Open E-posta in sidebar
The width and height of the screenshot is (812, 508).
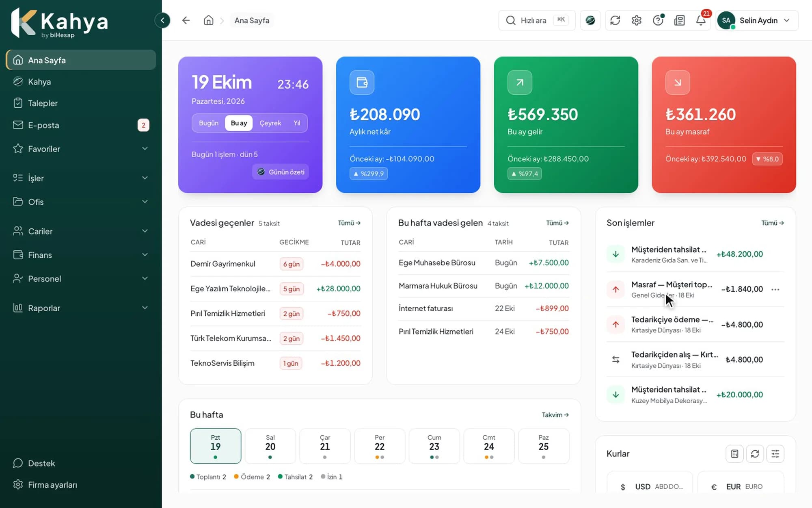[81, 125]
